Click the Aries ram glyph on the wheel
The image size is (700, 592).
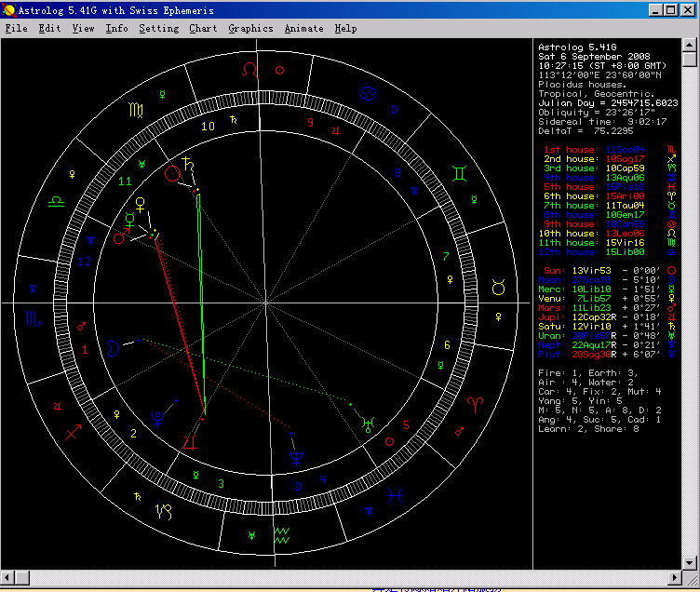coord(476,403)
